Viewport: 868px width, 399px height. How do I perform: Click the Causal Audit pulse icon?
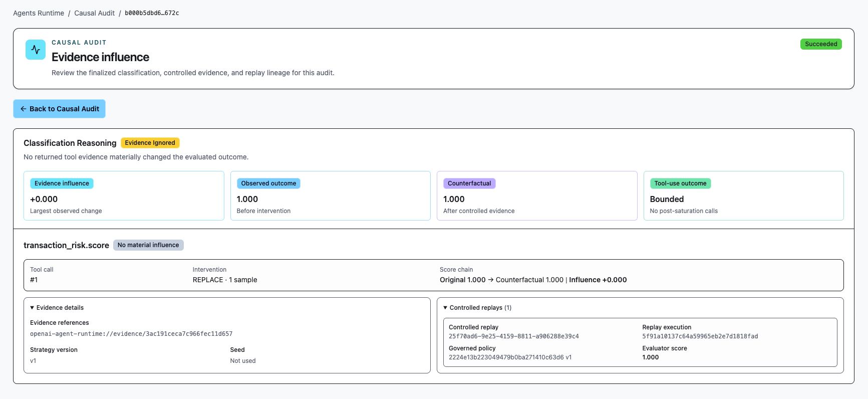pyautogui.click(x=36, y=50)
